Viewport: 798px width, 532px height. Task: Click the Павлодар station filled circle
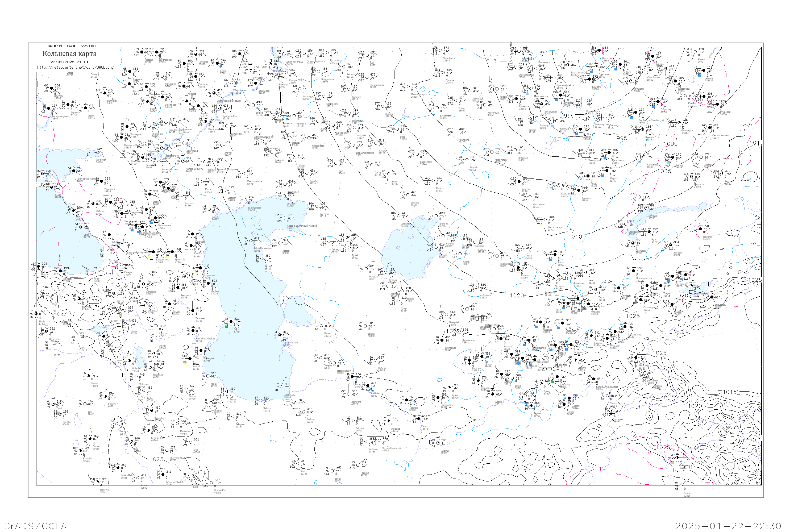pyautogui.click(x=658, y=101)
